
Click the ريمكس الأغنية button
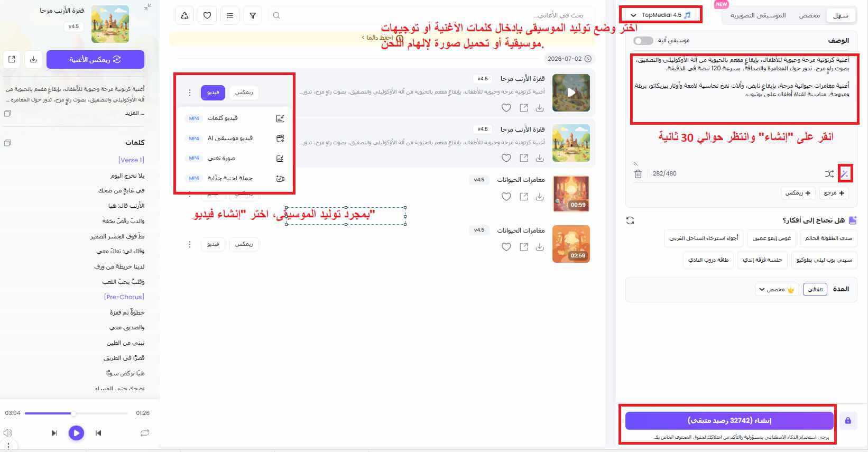[x=95, y=60]
